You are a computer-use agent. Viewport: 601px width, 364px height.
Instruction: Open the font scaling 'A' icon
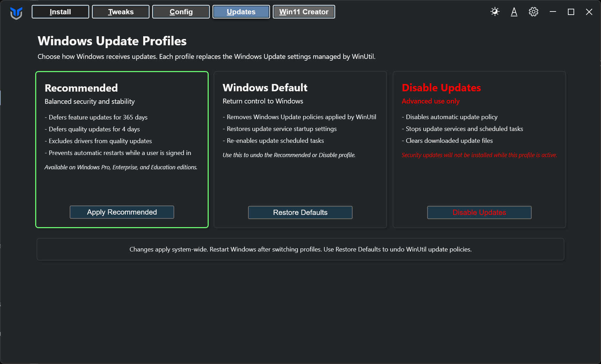click(x=514, y=12)
